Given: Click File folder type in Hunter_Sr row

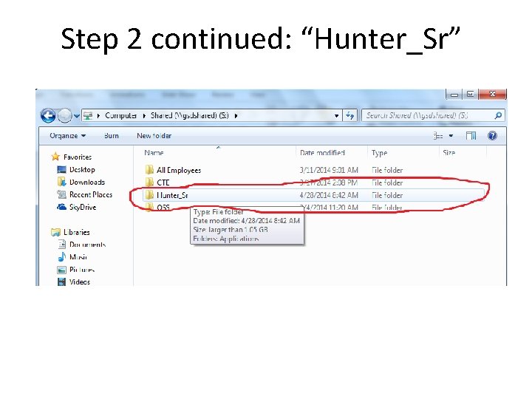Looking at the screenshot, I should (x=387, y=195).
